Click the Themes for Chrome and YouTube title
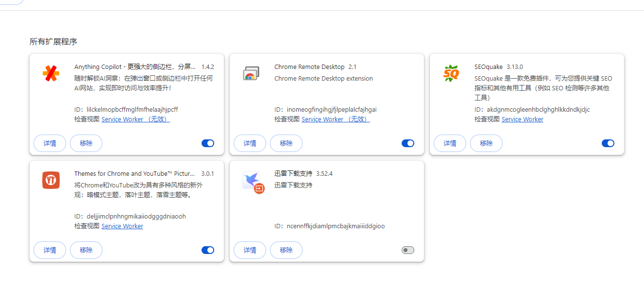Viewport: 644px width, 287px height. (135, 174)
